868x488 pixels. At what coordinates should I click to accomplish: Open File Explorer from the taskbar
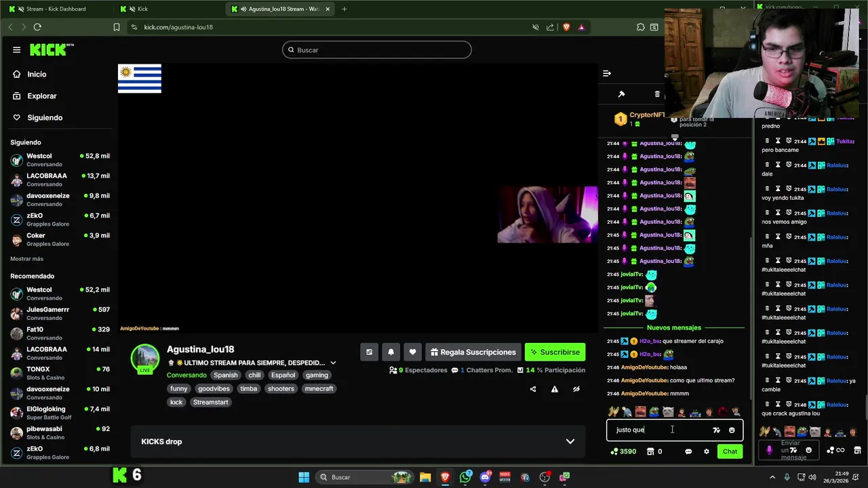[425, 477]
